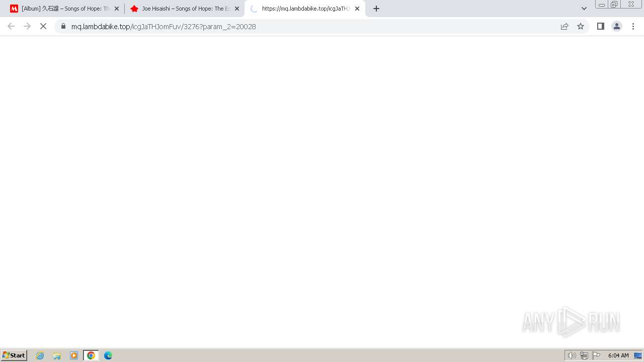Open network status tray icon
This screenshot has width=644, height=362.
[x=584, y=355]
